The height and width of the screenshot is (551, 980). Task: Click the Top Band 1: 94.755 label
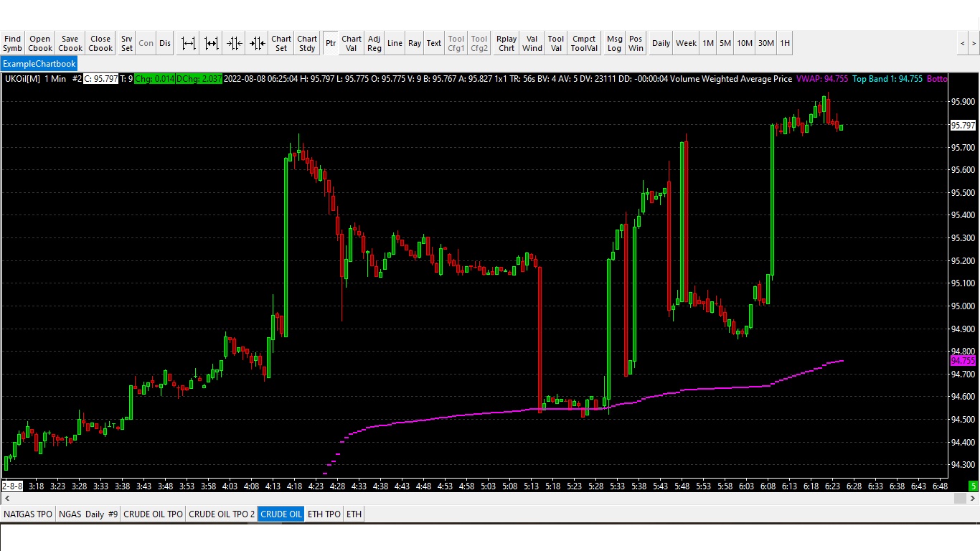coord(887,79)
